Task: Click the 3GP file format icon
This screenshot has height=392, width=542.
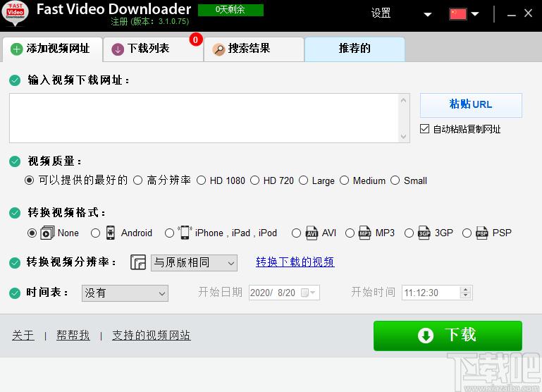Action: click(x=424, y=233)
